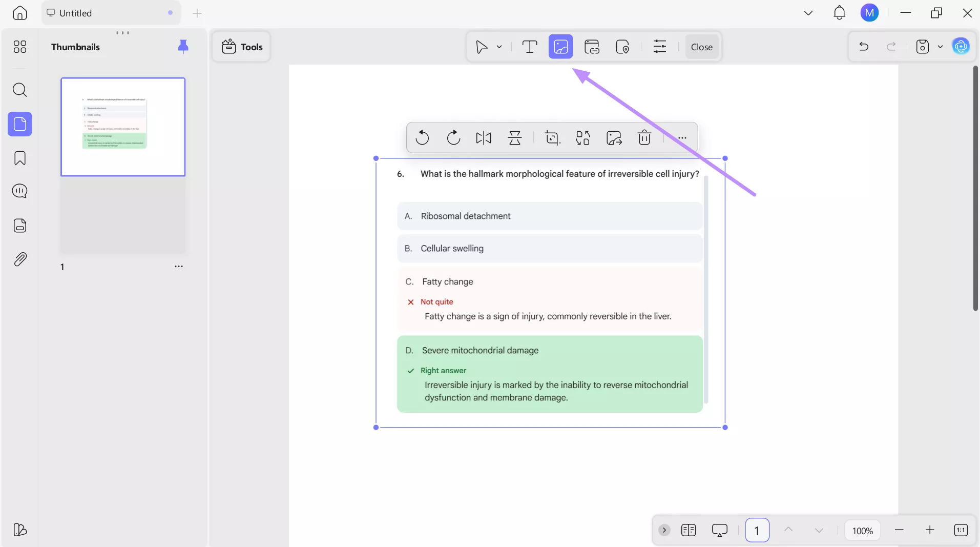Select the Text edit tool

point(529,47)
